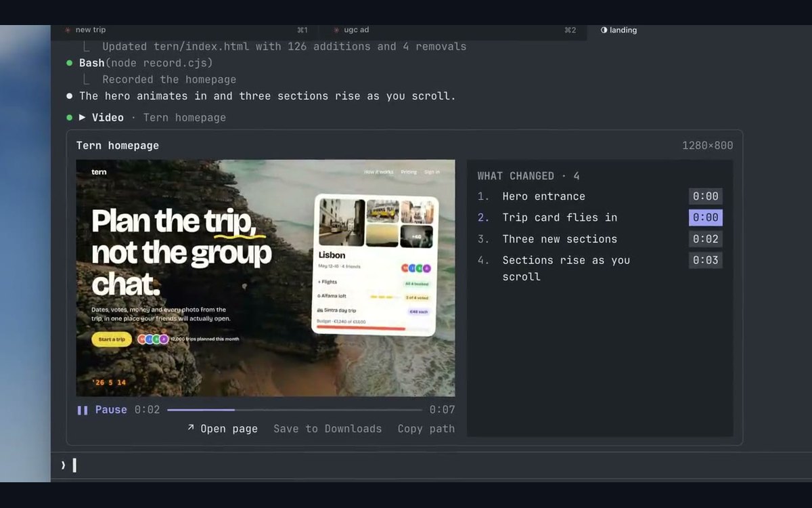Image resolution: width=812 pixels, height=508 pixels.
Task: Select "Three new sections" change item
Action: point(560,239)
